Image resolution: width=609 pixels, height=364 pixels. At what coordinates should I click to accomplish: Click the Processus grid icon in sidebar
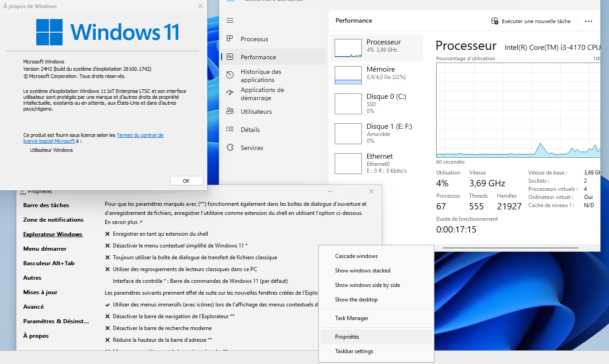point(230,39)
